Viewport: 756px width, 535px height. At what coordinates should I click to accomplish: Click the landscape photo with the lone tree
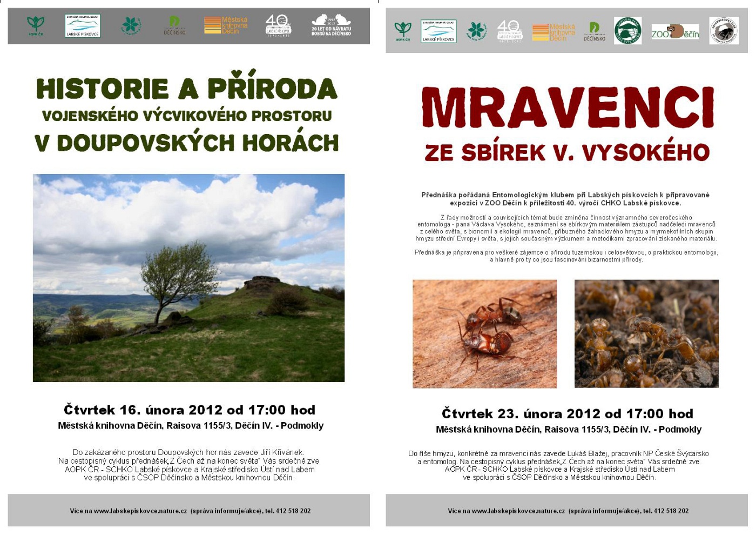[188, 278]
